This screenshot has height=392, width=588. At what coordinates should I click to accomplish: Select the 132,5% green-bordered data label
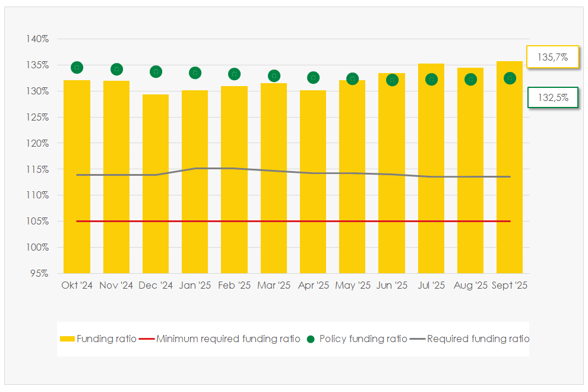click(552, 98)
